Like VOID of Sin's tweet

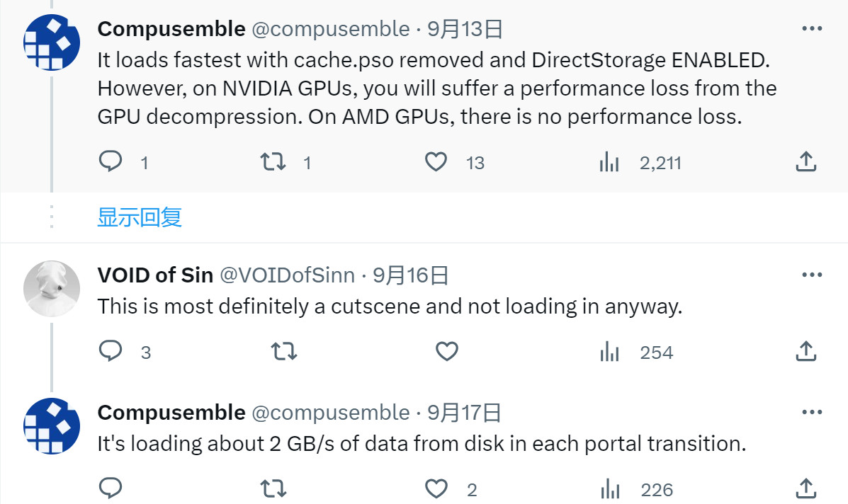tap(446, 351)
